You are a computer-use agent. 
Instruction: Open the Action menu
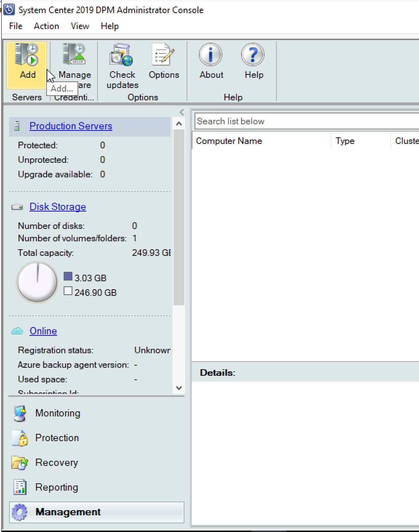point(47,26)
